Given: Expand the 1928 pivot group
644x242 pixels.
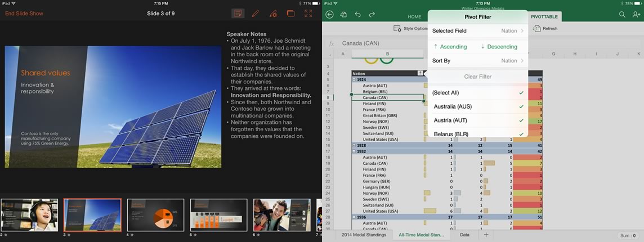Looking at the screenshot, I should click(354, 145).
